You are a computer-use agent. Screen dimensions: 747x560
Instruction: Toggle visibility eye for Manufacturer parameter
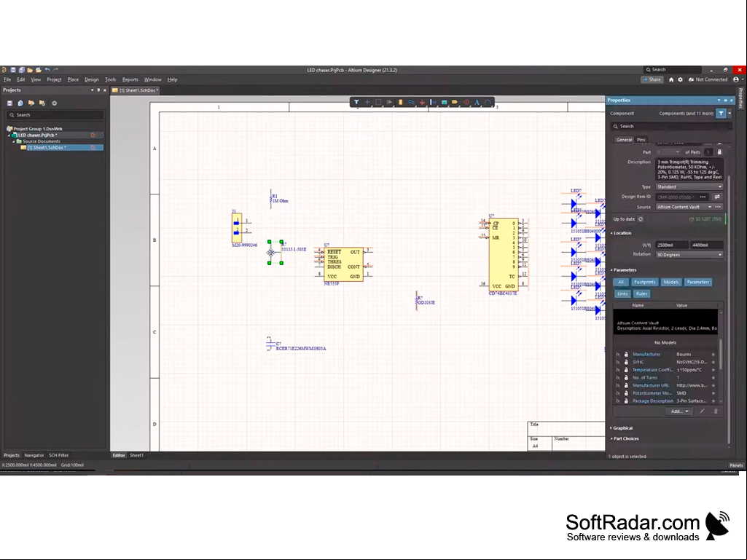click(618, 355)
